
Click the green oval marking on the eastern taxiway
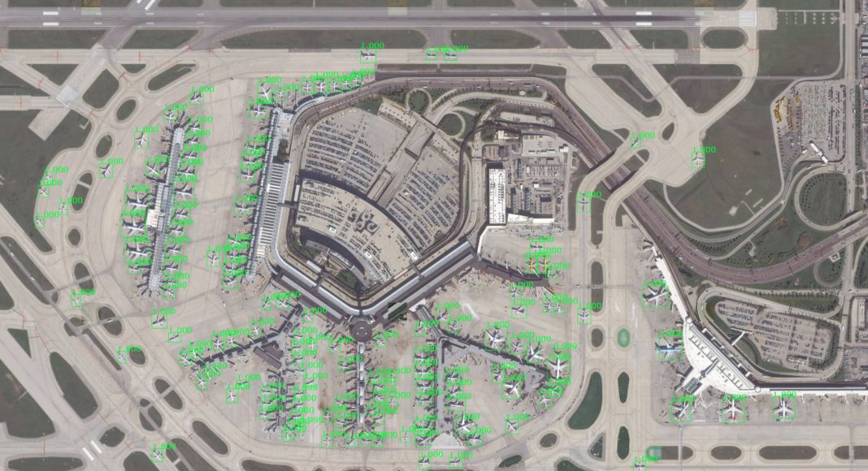(x=623, y=337)
